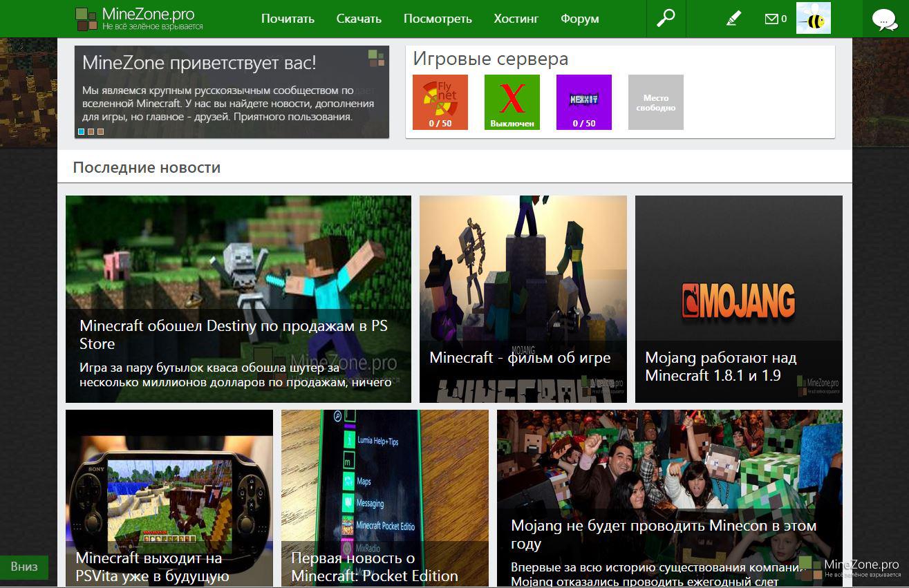Screen dimensions: 909x588
Task: Open the Mojang Minecraft 1.8.1 news tile
Action: click(x=738, y=298)
